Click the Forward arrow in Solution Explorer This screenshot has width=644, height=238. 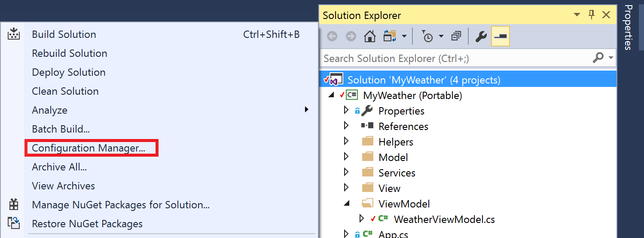click(351, 37)
